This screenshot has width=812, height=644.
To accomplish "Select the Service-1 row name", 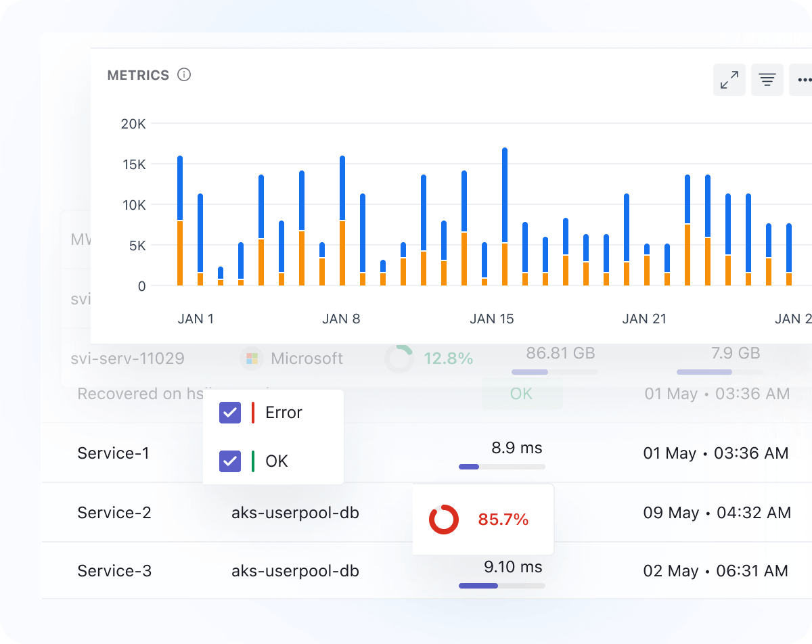I will tap(113, 453).
